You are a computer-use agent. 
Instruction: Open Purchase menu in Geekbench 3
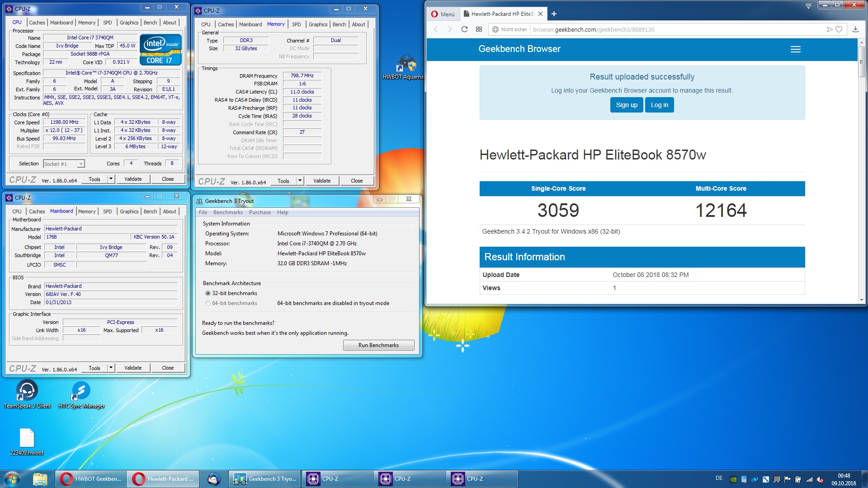click(260, 212)
